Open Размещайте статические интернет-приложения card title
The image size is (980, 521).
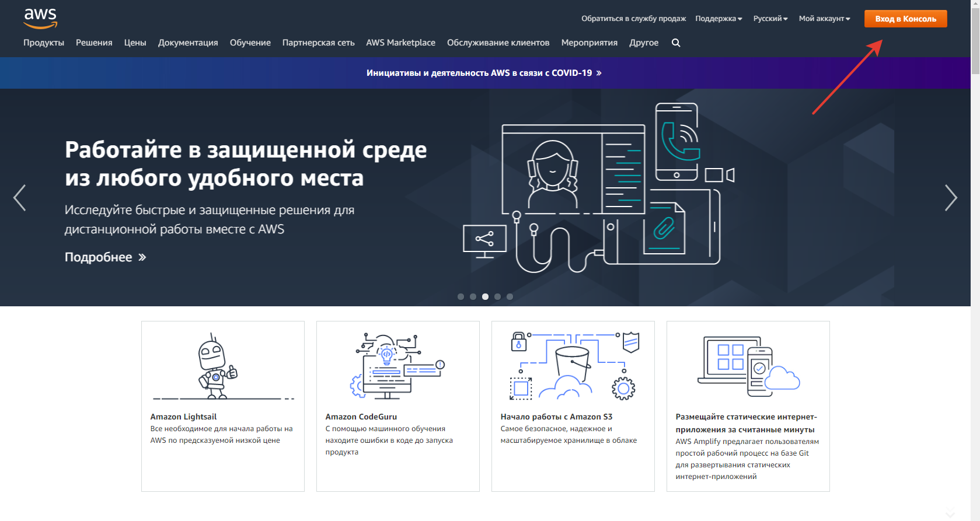(746, 423)
